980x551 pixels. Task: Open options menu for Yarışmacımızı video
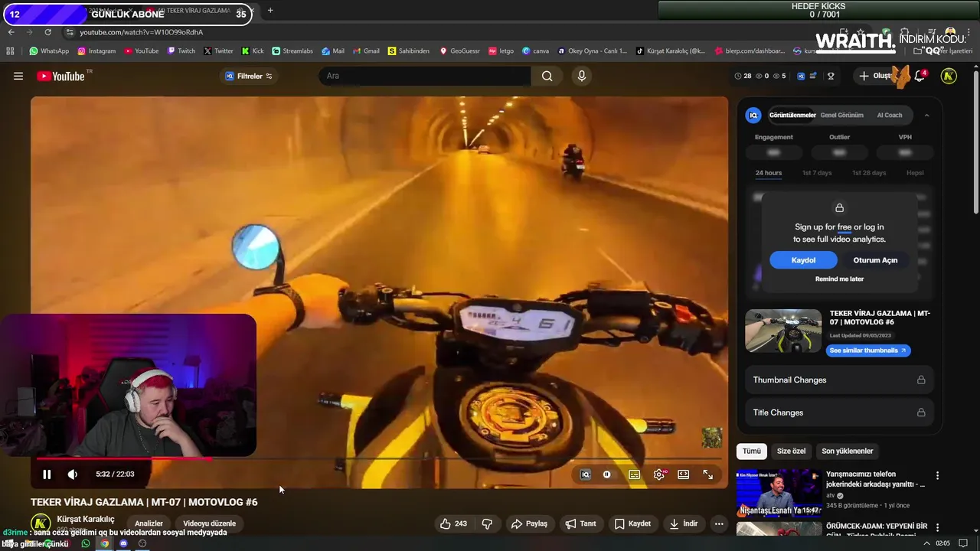click(937, 475)
